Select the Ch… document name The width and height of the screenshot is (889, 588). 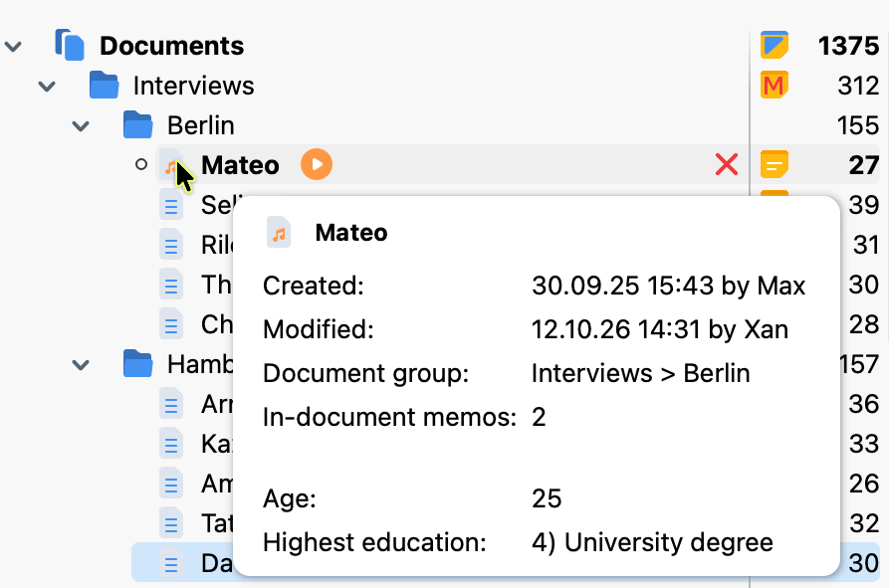coord(217,324)
